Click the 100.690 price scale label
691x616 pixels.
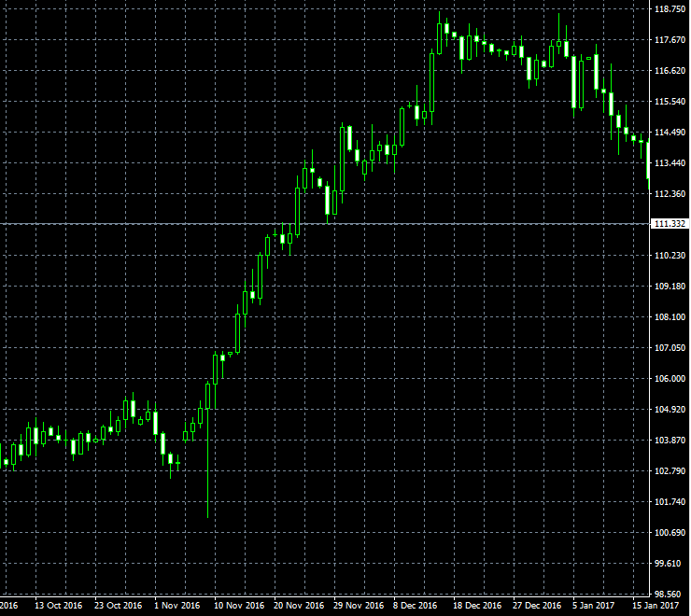[670, 533]
